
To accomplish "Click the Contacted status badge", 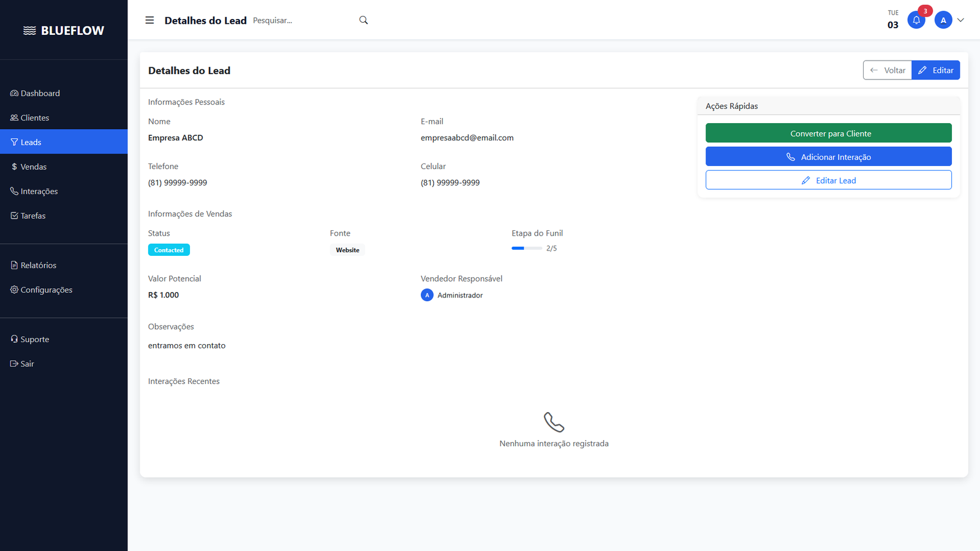I will pyautogui.click(x=168, y=249).
